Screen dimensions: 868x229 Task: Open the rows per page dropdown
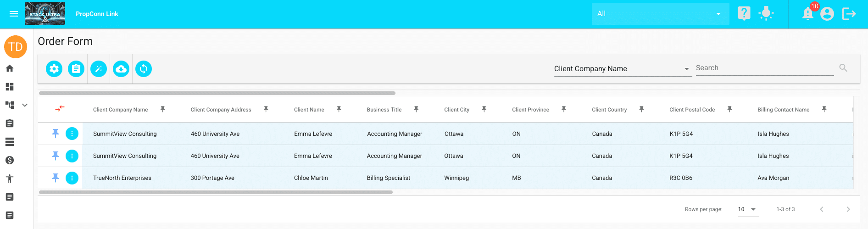(747, 209)
